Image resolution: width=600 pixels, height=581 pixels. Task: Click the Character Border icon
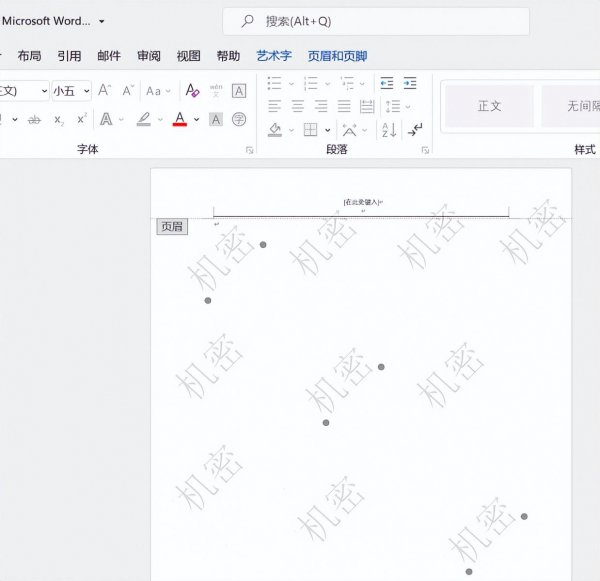coord(239,91)
